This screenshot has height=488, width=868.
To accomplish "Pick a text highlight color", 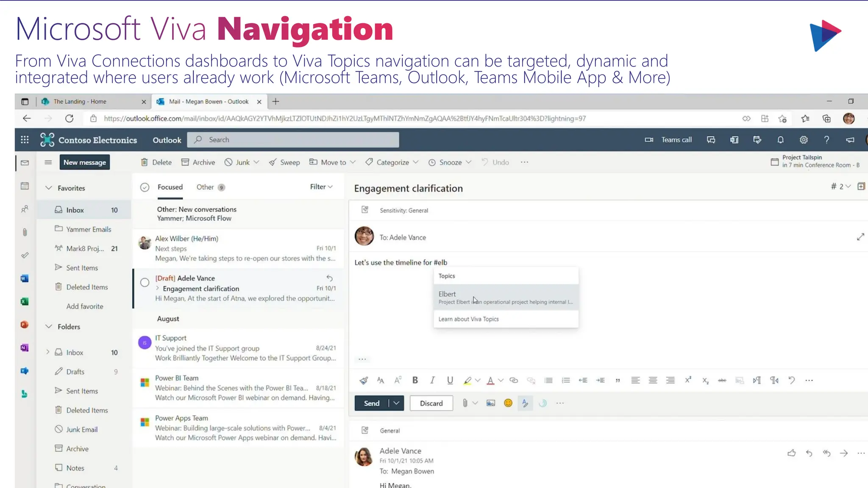I will pos(467,380).
